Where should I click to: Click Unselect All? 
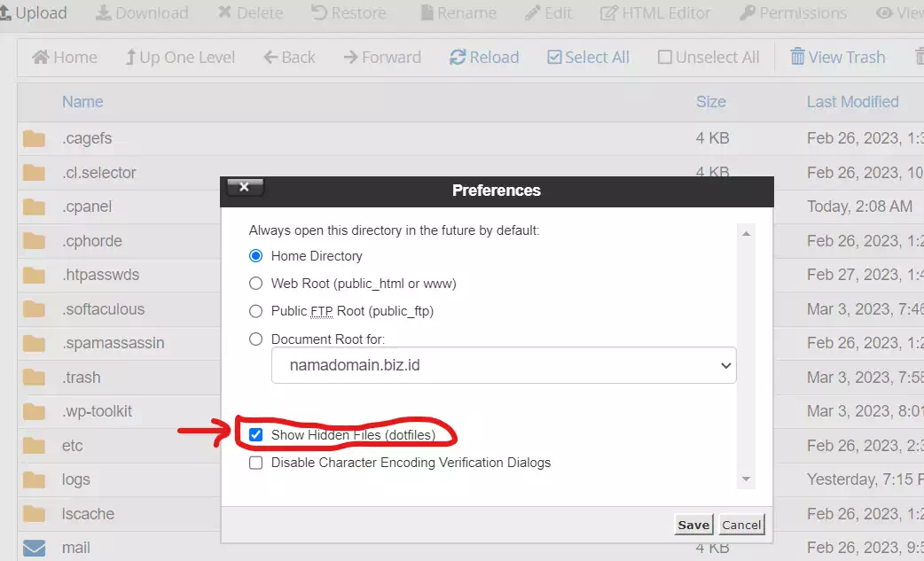[x=709, y=57]
